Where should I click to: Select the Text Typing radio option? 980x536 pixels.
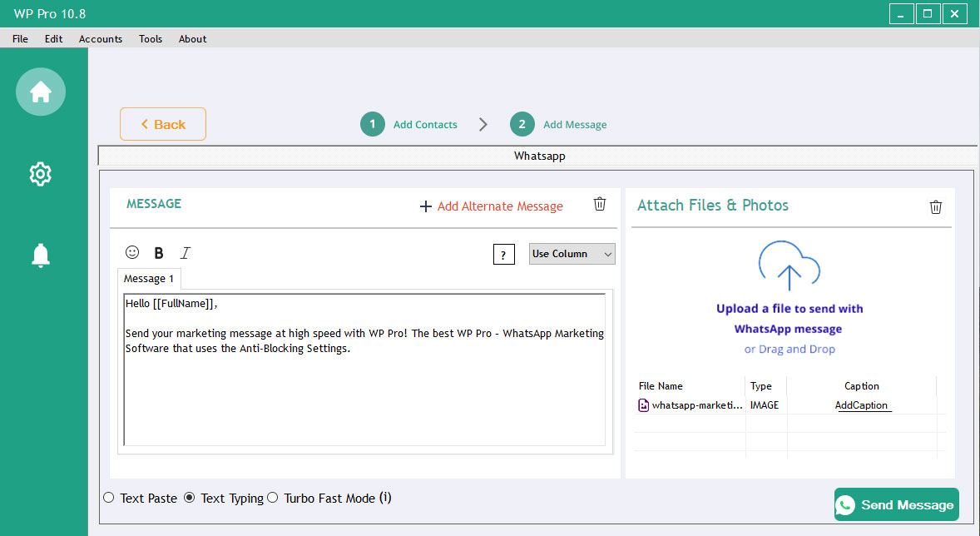click(190, 498)
